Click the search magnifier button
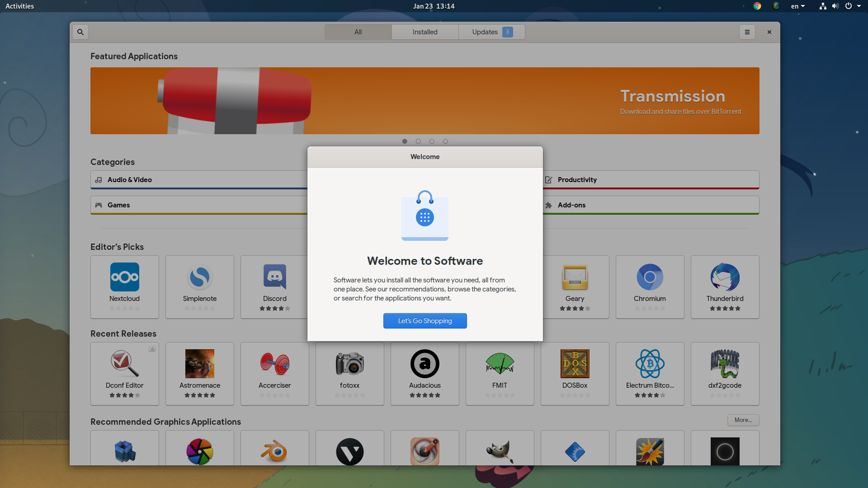This screenshot has width=868, height=488. pos(80,32)
